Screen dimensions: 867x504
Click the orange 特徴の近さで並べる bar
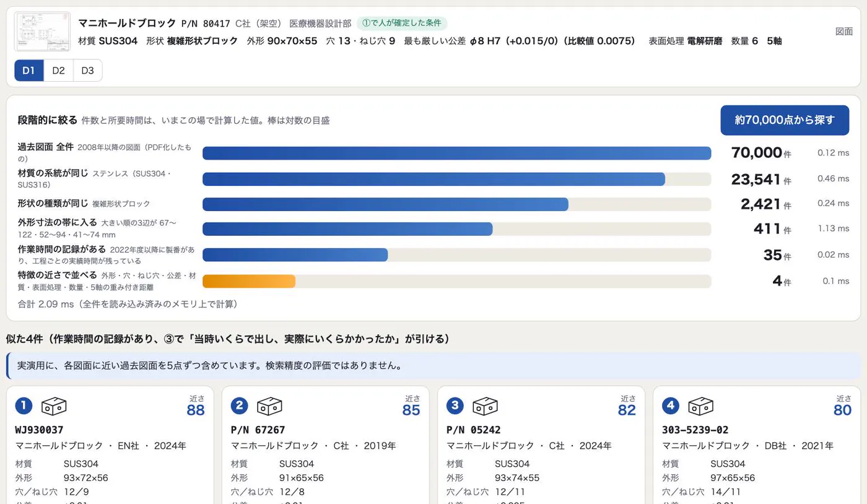(x=249, y=281)
